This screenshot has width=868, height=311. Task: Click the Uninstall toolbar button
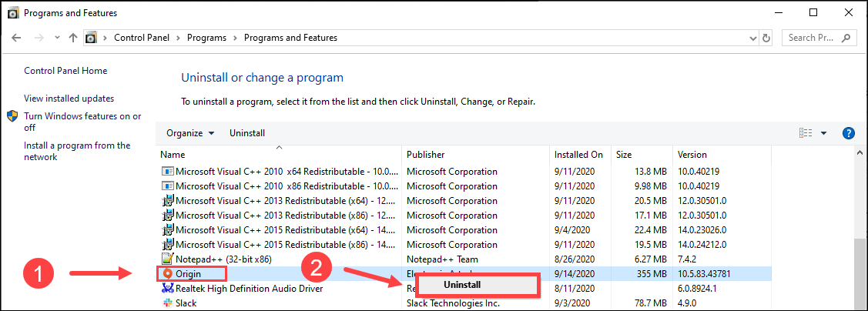(x=247, y=133)
